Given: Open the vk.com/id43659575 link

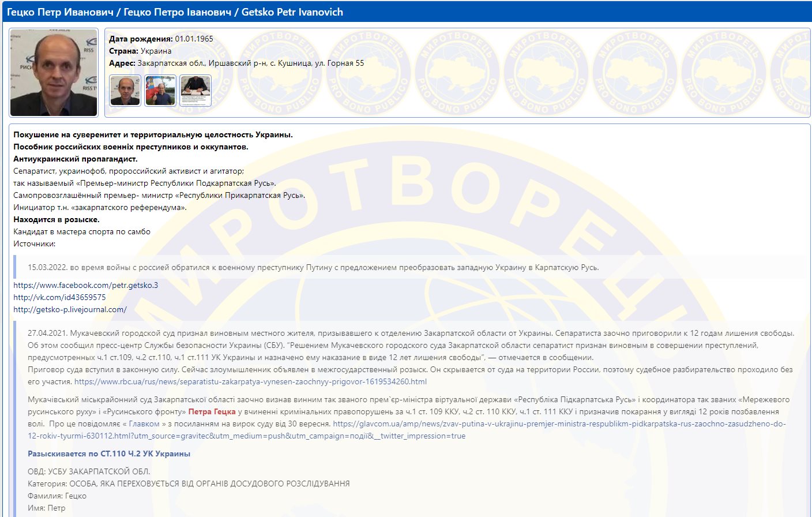Looking at the screenshot, I should pos(59,297).
